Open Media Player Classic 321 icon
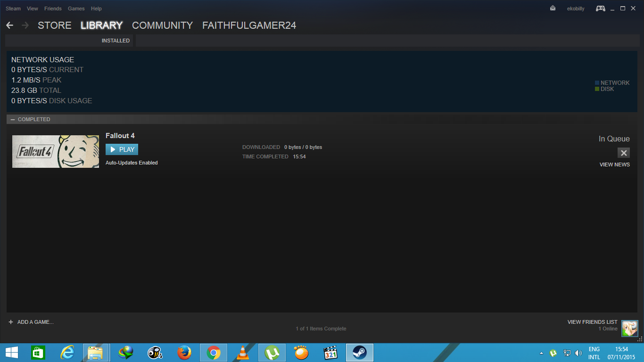 [x=330, y=353]
